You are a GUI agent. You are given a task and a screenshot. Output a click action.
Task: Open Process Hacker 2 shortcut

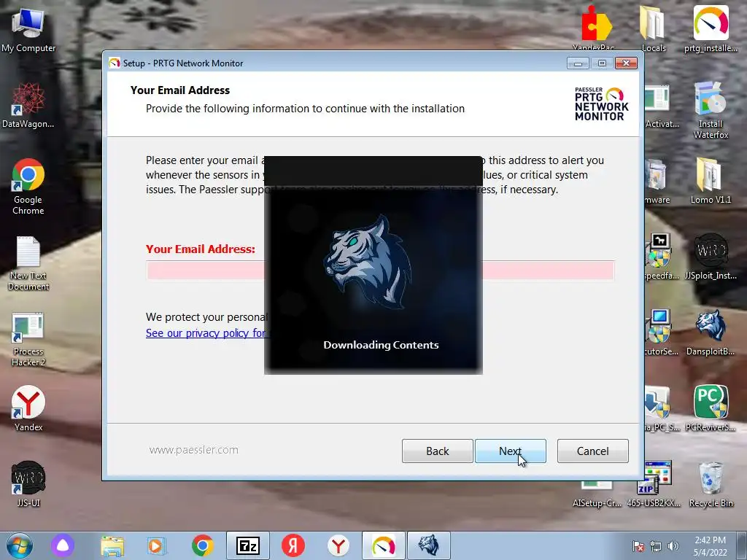[28, 339]
